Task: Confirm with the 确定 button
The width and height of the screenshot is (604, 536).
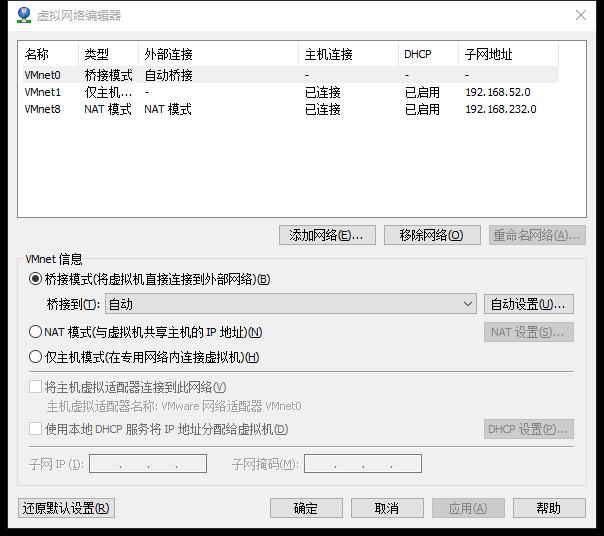Action: tap(306, 508)
